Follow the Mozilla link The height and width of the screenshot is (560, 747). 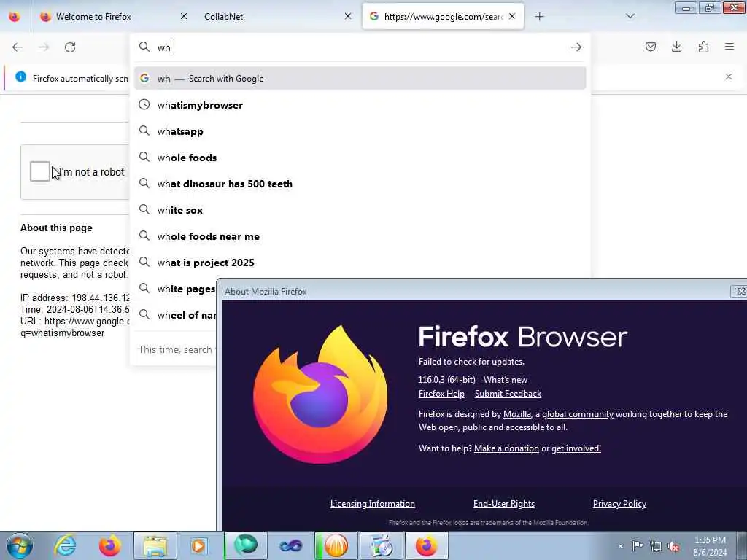517,414
